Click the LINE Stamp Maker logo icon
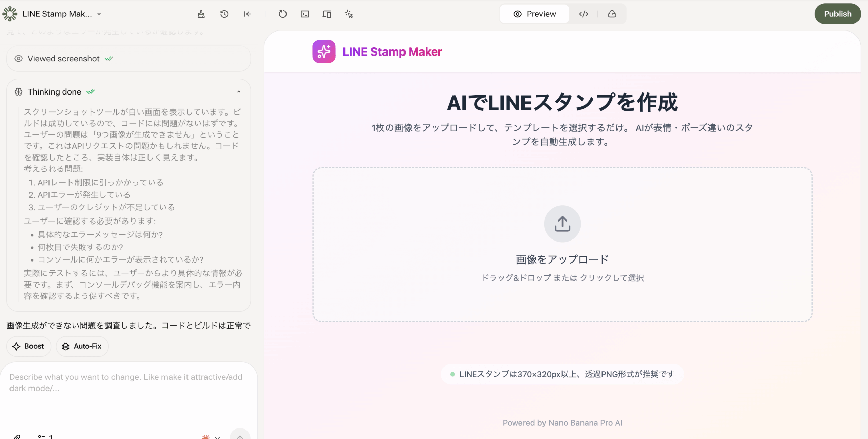Viewport: 868px width, 439px height. coord(323,51)
